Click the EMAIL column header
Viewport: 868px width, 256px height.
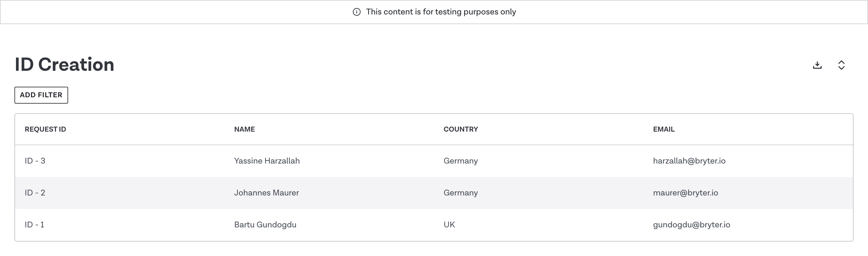pos(663,129)
